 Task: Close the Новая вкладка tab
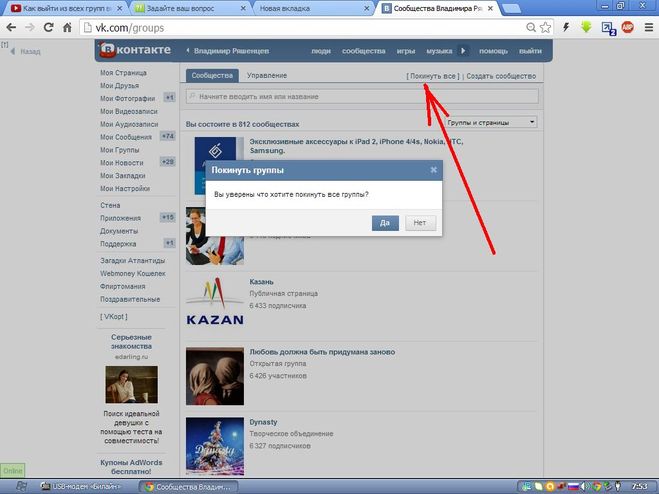pyautogui.click(x=367, y=8)
